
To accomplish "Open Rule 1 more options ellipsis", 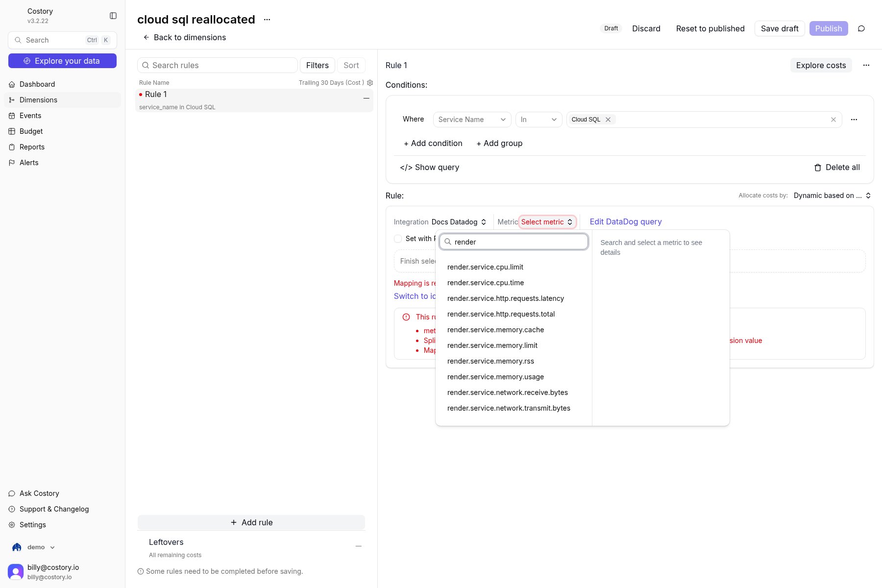I will (x=866, y=65).
